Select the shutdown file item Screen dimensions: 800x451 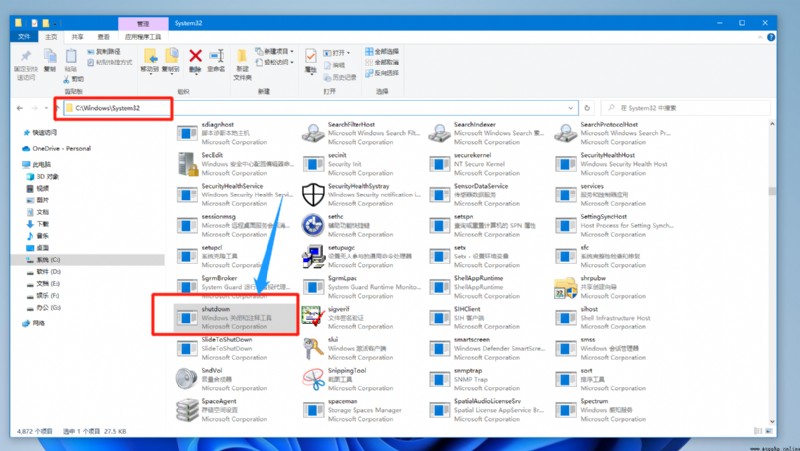(x=235, y=317)
